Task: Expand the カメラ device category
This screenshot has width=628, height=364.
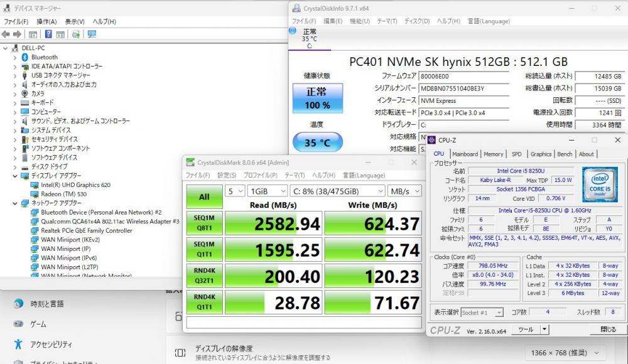Action: pyautogui.click(x=15, y=94)
